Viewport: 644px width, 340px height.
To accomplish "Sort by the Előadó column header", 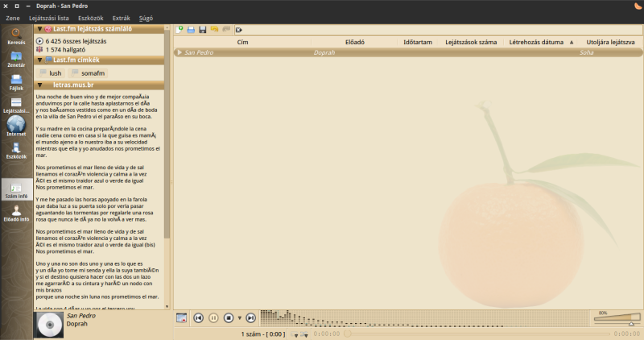I will tap(354, 42).
